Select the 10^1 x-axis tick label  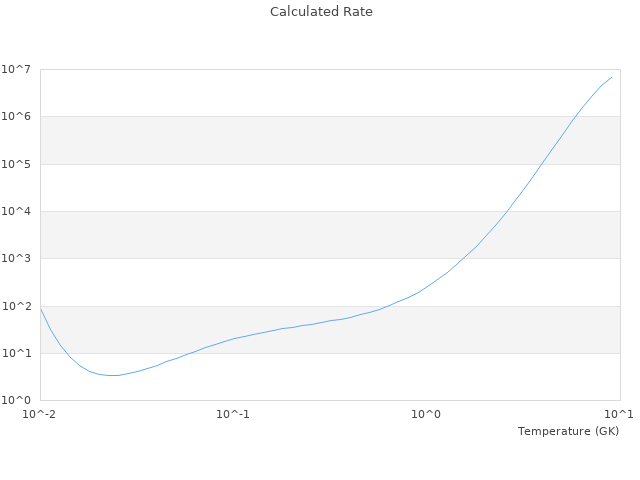tap(619, 414)
